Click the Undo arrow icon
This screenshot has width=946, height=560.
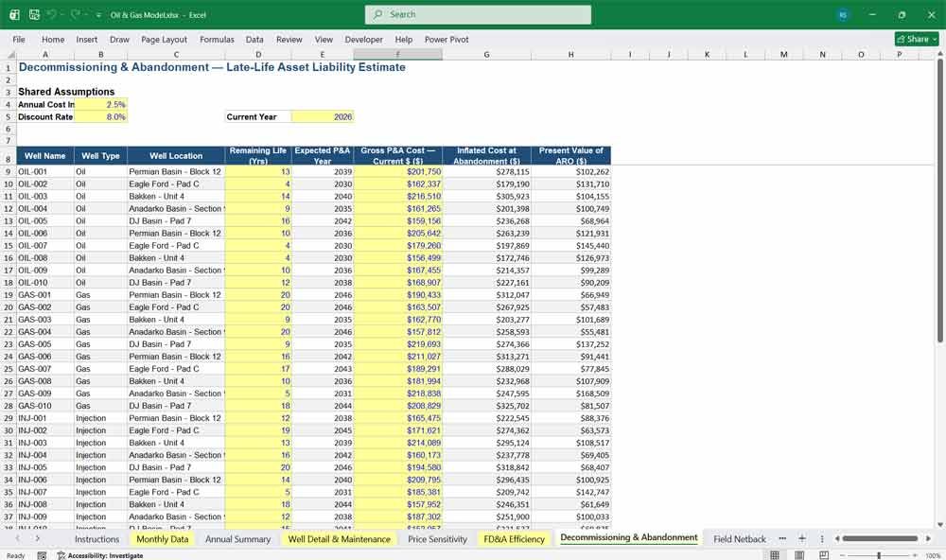tap(51, 14)
